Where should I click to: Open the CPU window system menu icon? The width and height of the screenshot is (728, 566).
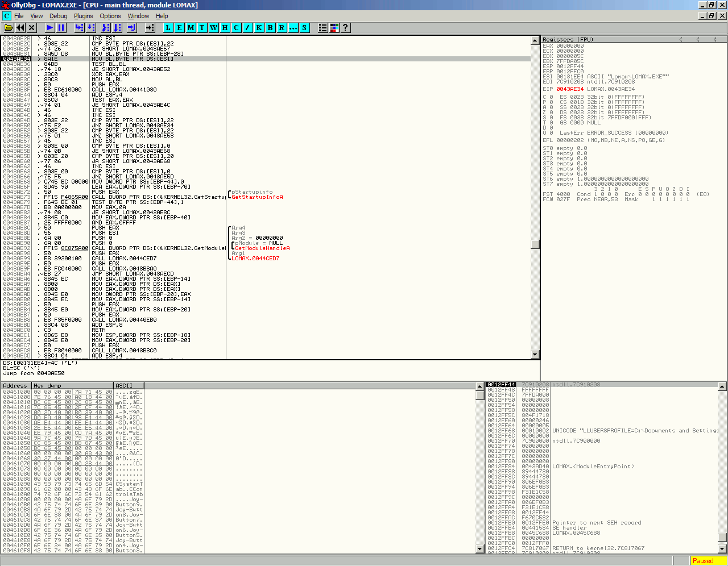click(6, 16)
